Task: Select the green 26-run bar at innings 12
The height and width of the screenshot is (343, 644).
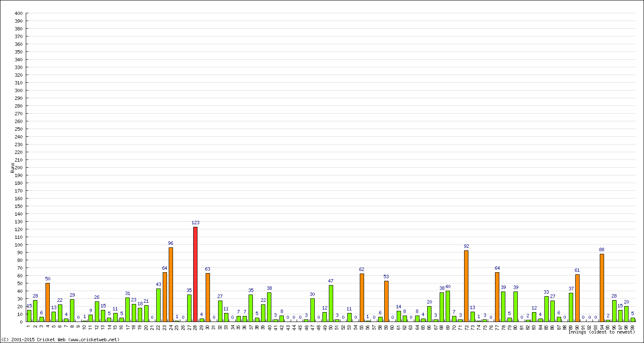Action: pyautogui.click(x=97, y=312)
